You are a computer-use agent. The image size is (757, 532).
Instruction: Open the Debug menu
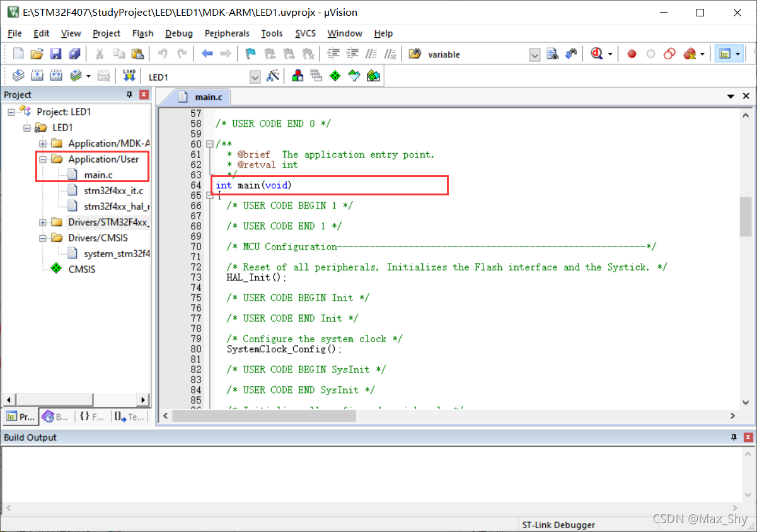pos(179,33)
